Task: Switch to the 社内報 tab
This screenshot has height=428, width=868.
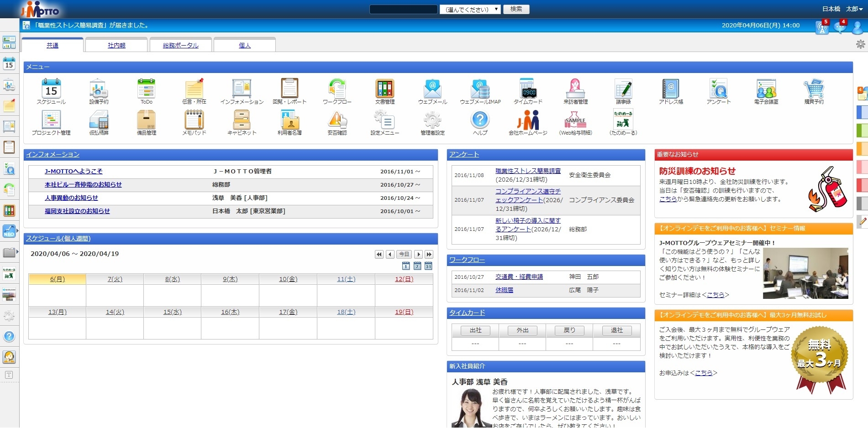Action: (x=116, y=45)
